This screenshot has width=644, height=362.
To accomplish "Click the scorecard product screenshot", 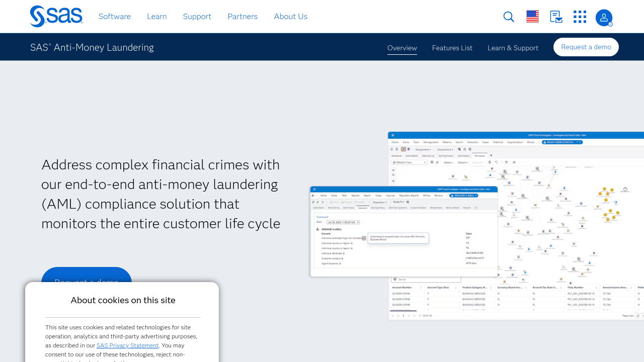I will (404, 231).
